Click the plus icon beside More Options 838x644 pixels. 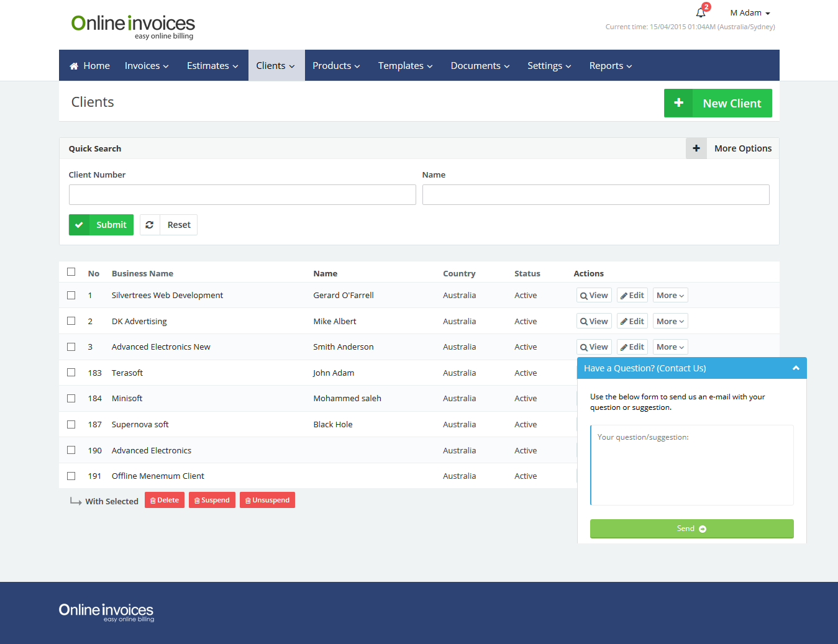click(x=696, y=148)
